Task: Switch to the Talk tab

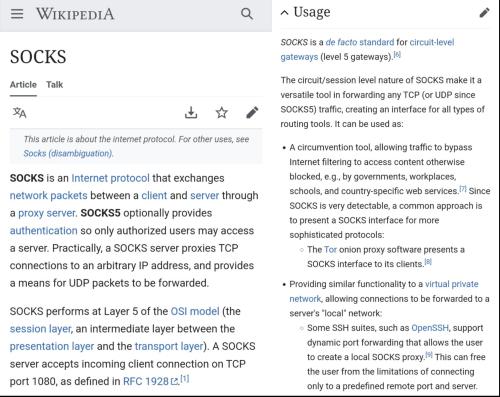Action: tap(55, 85)
